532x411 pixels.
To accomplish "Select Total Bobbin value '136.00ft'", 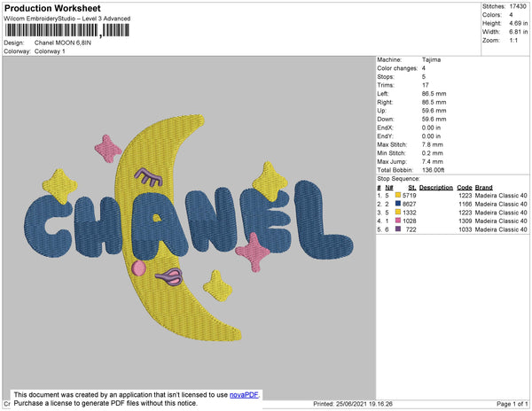I will (x=434, y=170).
